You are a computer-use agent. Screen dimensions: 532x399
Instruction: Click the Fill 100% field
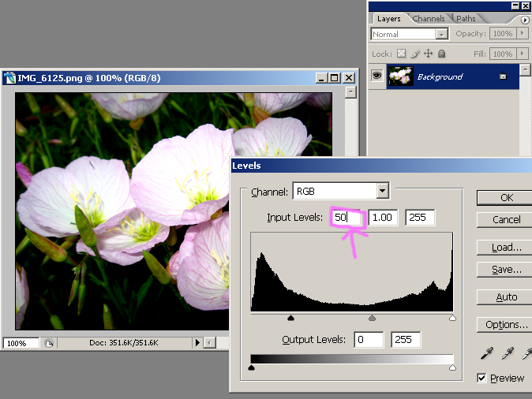pyautogui.click(x=503, y=54)
